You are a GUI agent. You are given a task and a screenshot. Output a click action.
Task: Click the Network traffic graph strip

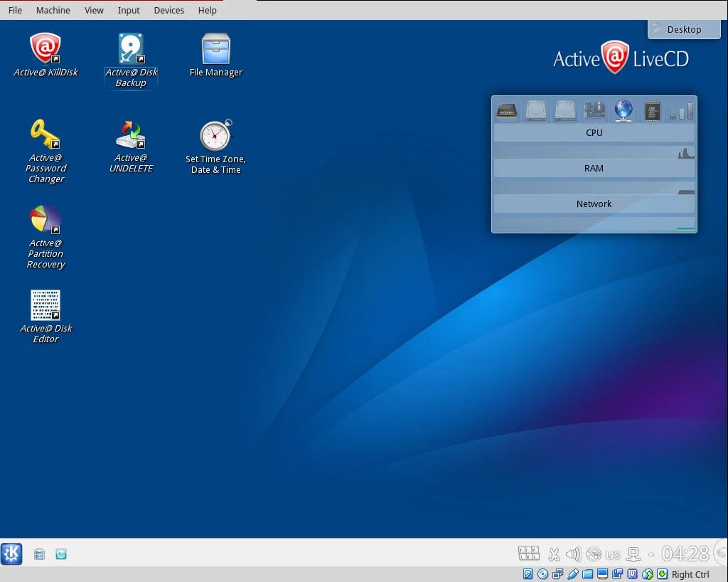[594, 223]
